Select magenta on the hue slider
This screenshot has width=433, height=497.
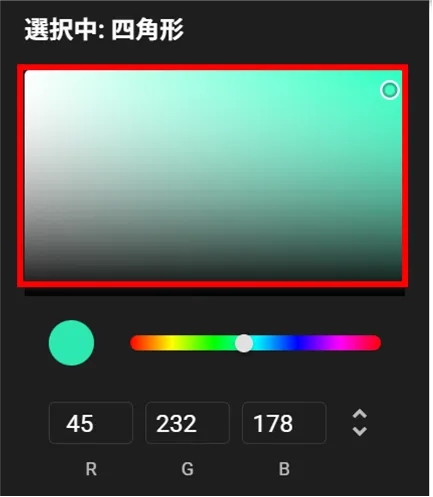[338, 343]
